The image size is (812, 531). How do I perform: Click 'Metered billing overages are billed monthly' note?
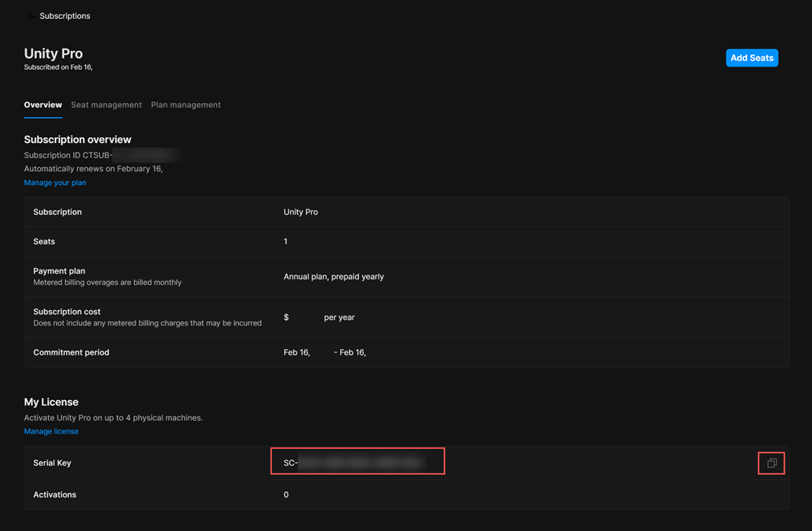point(107,283)
